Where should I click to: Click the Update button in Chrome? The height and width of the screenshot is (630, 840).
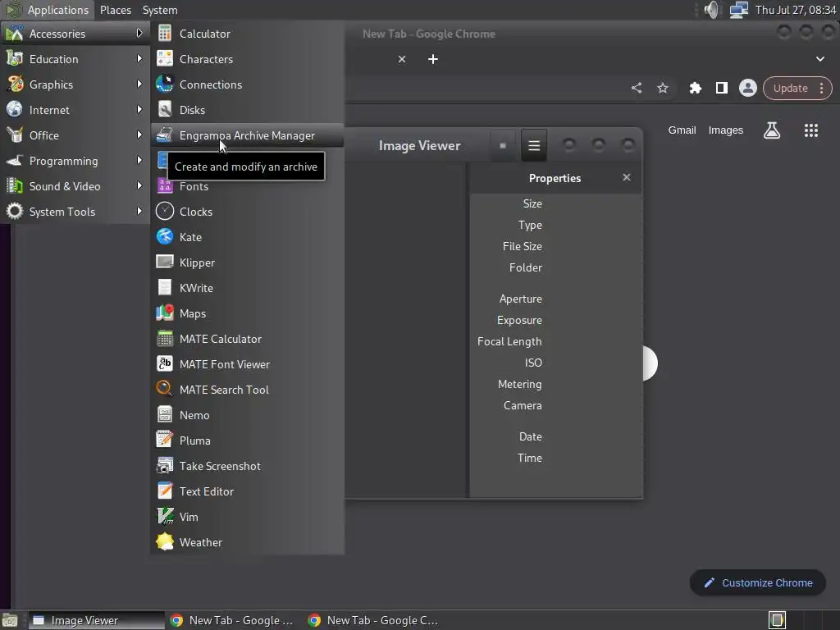tap(790, 89)
